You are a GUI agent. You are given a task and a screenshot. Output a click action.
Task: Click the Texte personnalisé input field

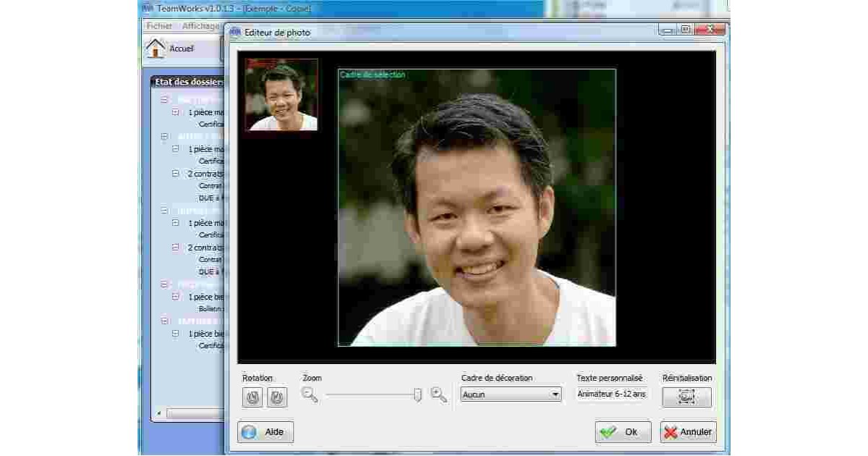click(613, 394)
